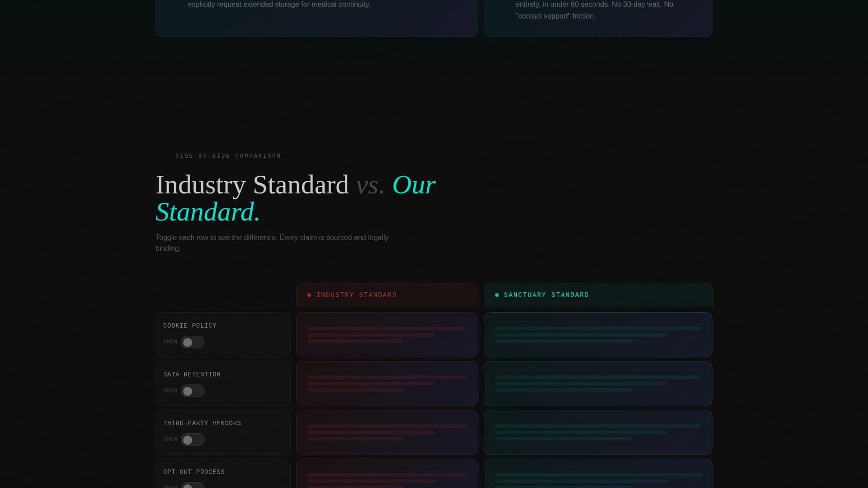The height and width of the screenshot is (488, 868).
Task: Toggle the Cookie Policy show switch
Action: point(193,342)
